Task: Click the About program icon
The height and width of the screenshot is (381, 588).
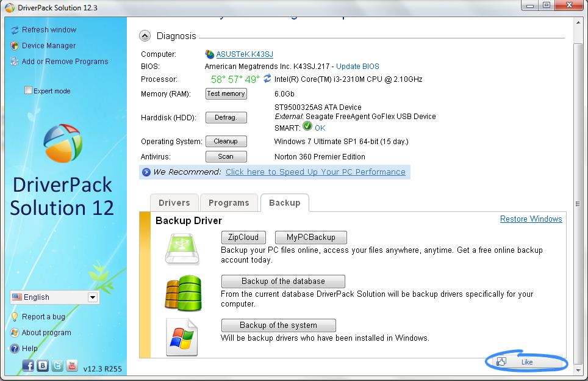Action: point(15,333)
